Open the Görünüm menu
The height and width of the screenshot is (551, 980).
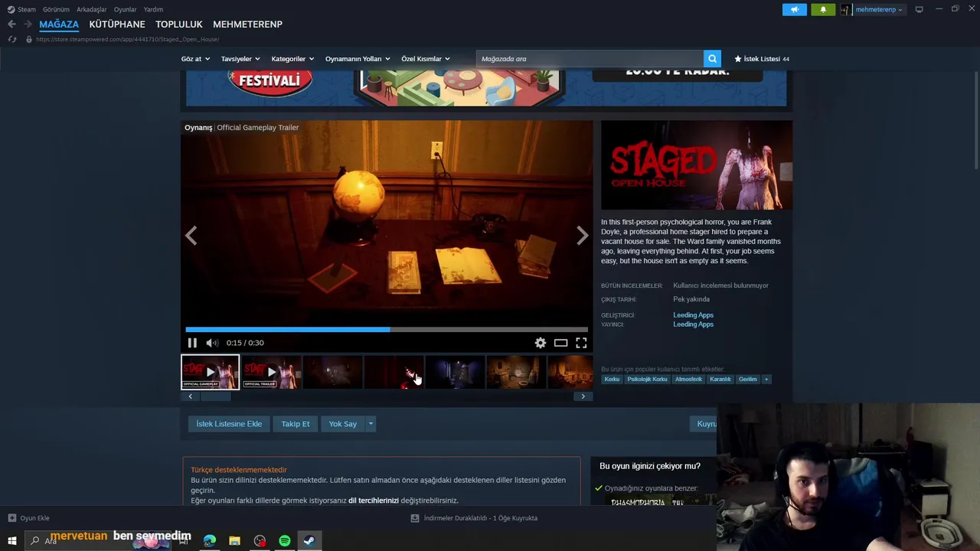(55, 9)
